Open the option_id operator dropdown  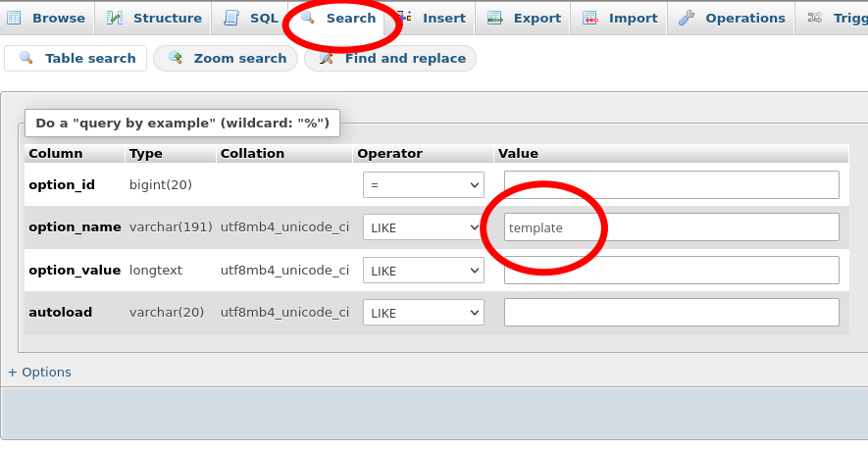(x=424, y=184)
